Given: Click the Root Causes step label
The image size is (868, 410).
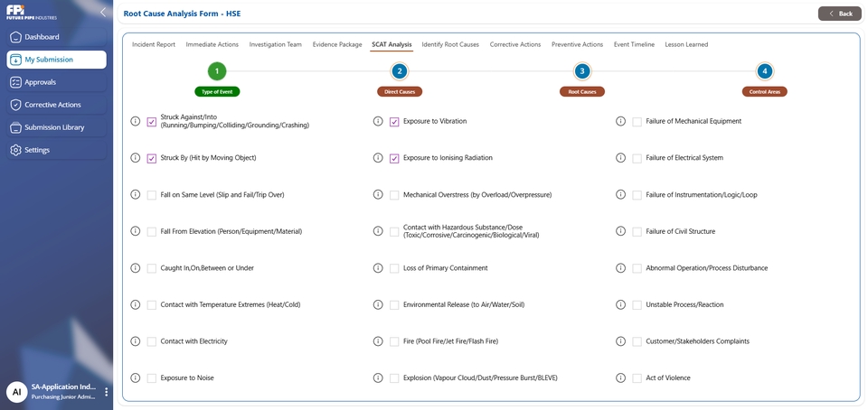Looking at the screenshot, I should pos(581,91).
